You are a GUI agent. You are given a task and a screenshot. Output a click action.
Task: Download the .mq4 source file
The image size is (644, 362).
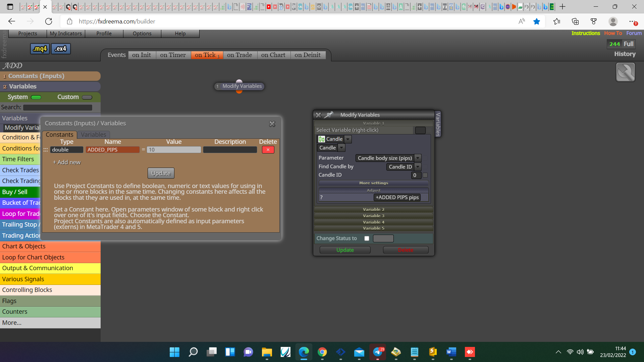tap(40, 49)
